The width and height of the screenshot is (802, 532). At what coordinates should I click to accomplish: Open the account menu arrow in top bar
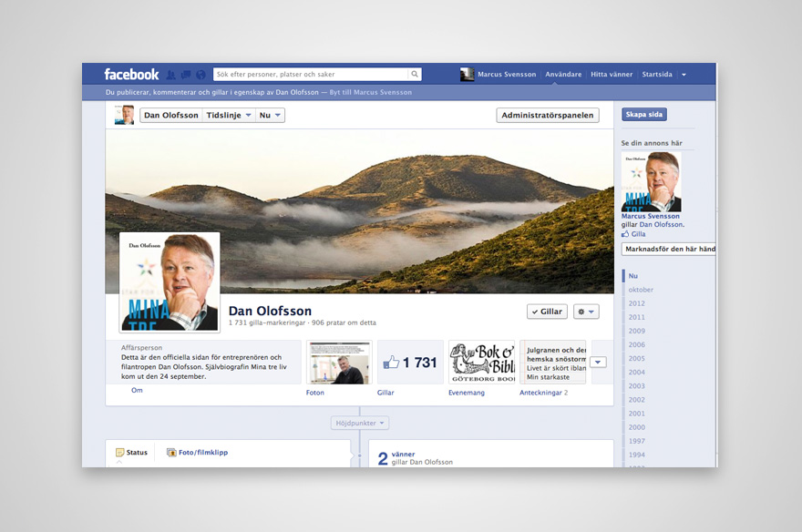tap(684, 75)
